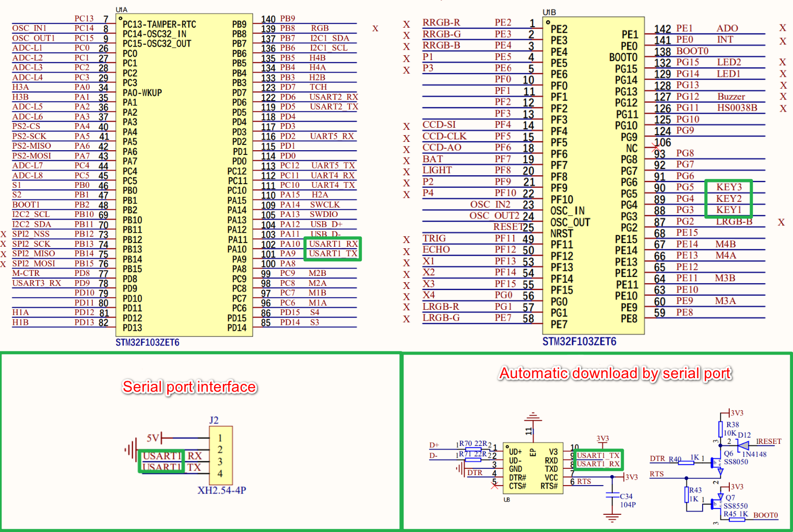Select the IRESET net label near D12
The height and width of the screenshot is (532, 793).
click(768, 441)
